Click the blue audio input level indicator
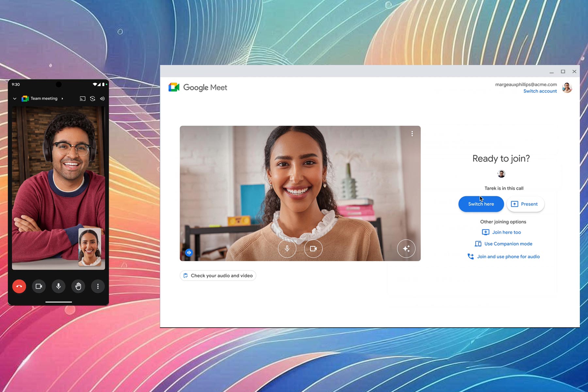This screenshot has width=588, height=392. tap(189, 253)
